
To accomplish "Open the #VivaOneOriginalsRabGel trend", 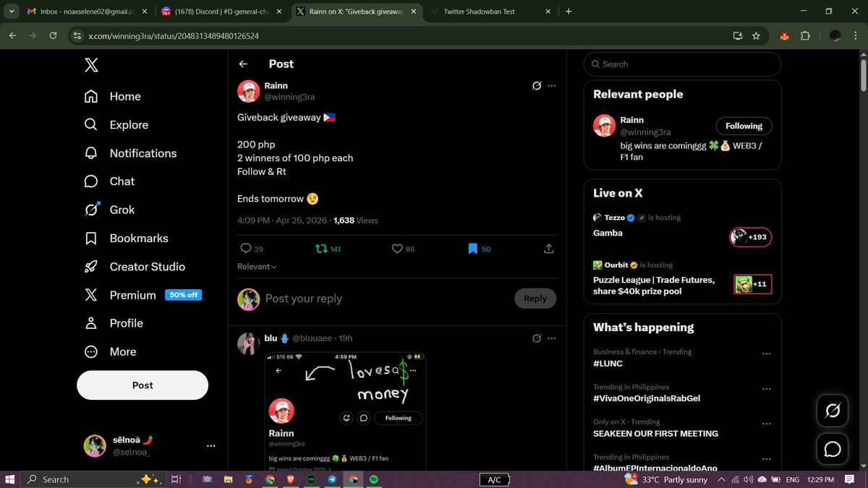I will point(647,398).
